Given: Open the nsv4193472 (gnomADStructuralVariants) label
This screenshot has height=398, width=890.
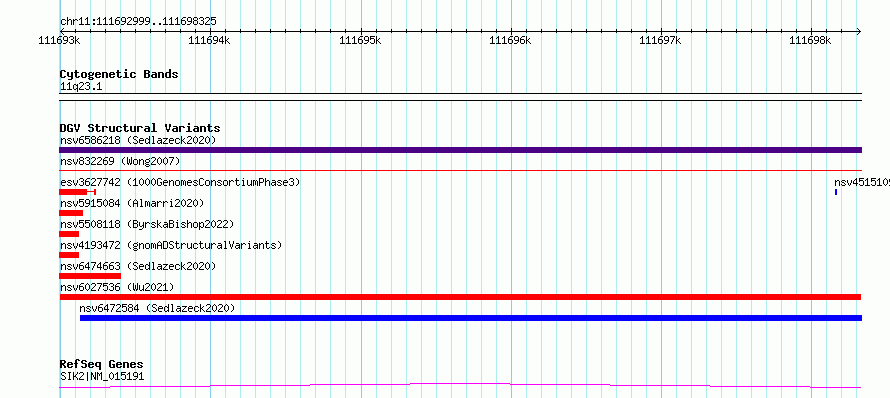Looking at the screenshot, I should coord(171,245).
